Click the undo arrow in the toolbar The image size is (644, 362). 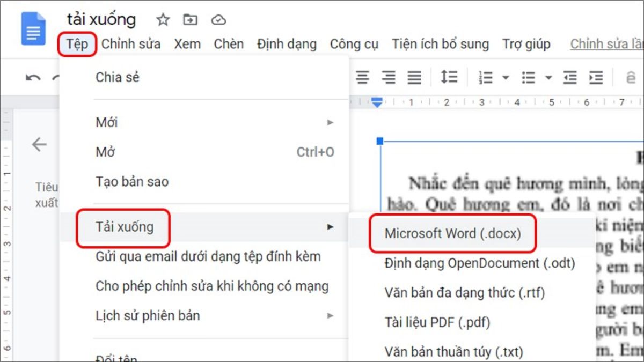coord(33,78)
